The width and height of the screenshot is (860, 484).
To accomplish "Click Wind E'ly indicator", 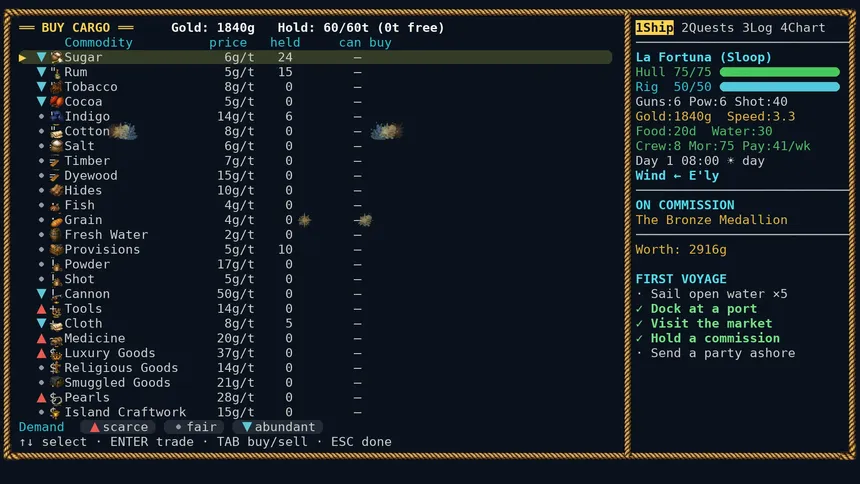I will click(677, 176).
